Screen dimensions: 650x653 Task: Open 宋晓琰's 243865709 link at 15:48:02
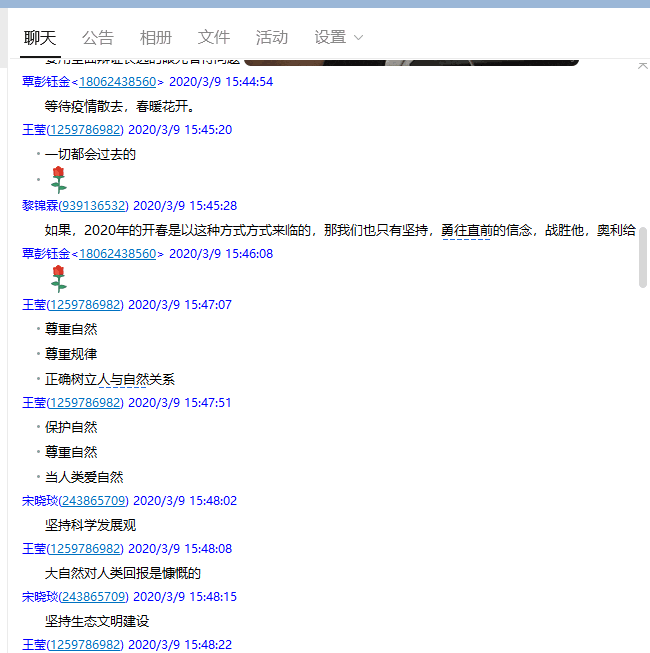[88, 500]
